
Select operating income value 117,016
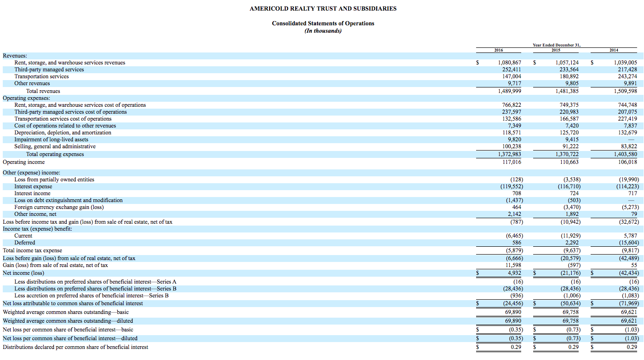pos(512,162)
